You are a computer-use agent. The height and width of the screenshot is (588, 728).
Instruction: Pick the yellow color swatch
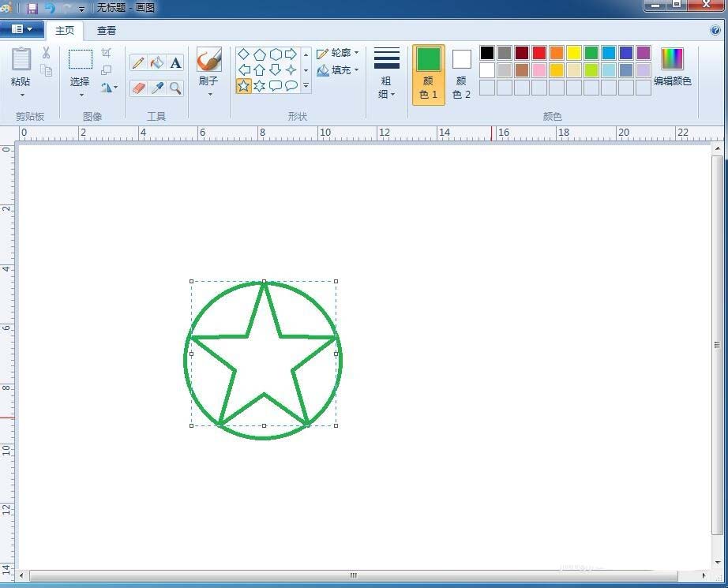574,53
